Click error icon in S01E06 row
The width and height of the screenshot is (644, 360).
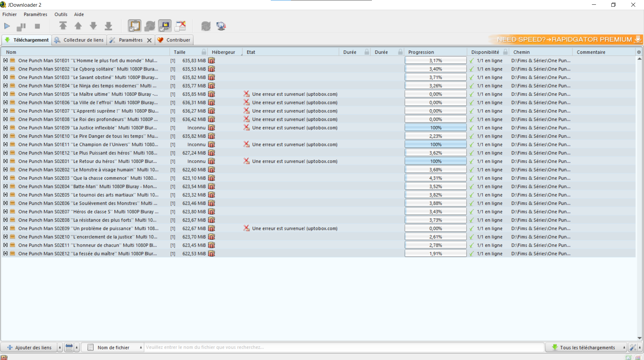pos(247,102)
